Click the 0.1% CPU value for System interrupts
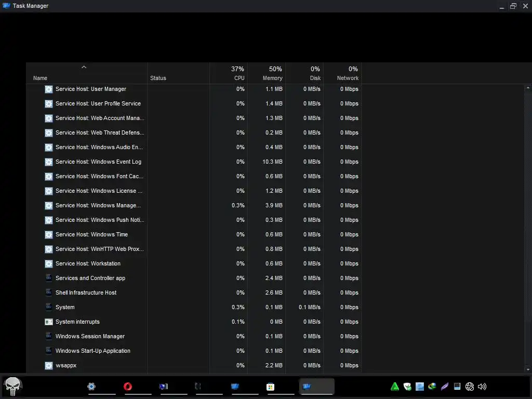532x399 pixels. 238,322
